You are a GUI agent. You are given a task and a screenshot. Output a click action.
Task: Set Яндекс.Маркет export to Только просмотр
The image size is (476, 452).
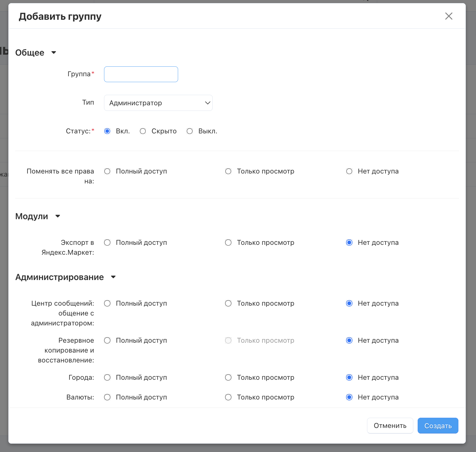[x=228, y=243]
